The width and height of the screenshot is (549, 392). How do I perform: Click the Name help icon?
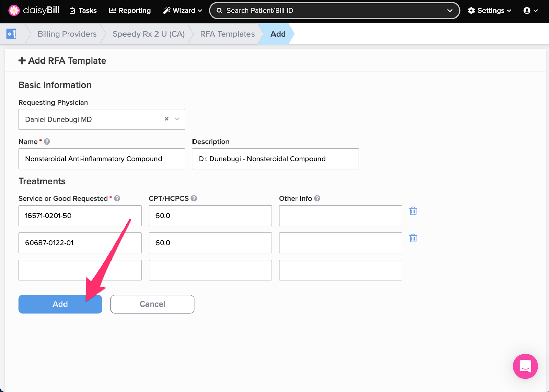click(x=47, y=141)
